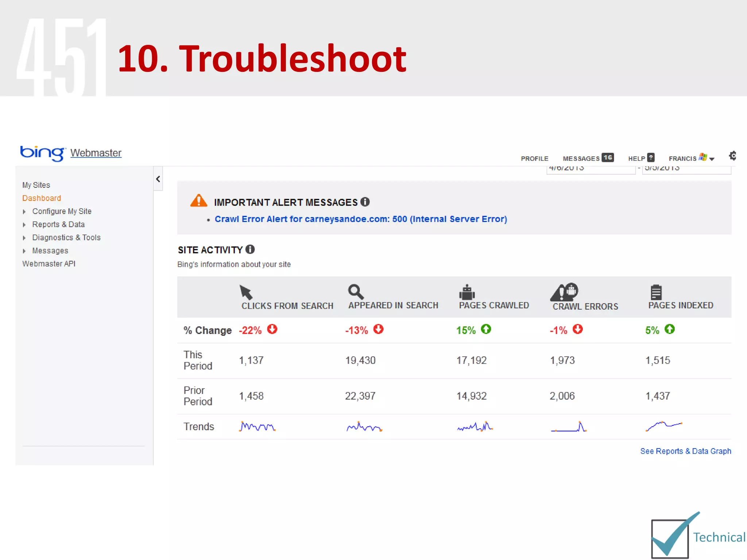Image resolution: width=747 pixels, height=560 pixels.
Task: Click the red down arrow beside -1%
Action: click(x=577, y=329)
